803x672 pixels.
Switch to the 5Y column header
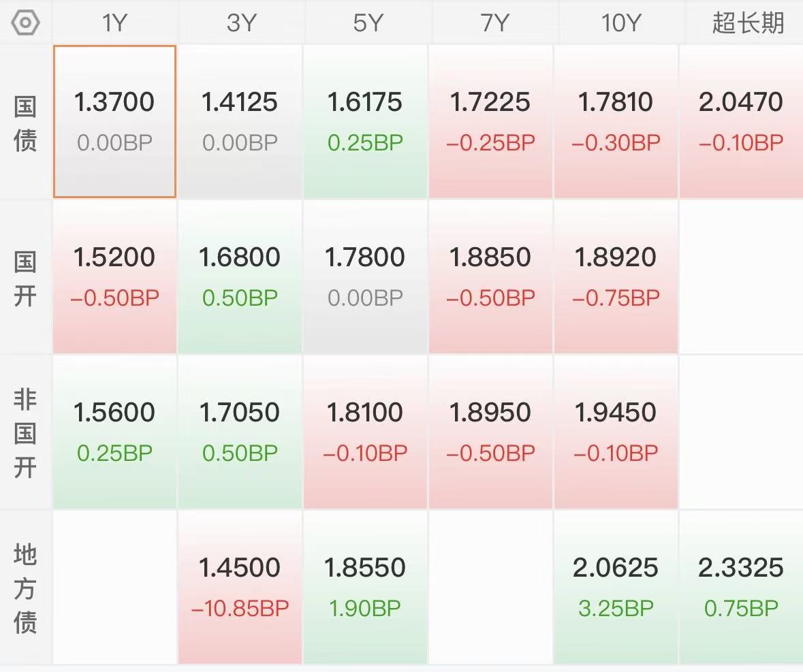point(366,23)
